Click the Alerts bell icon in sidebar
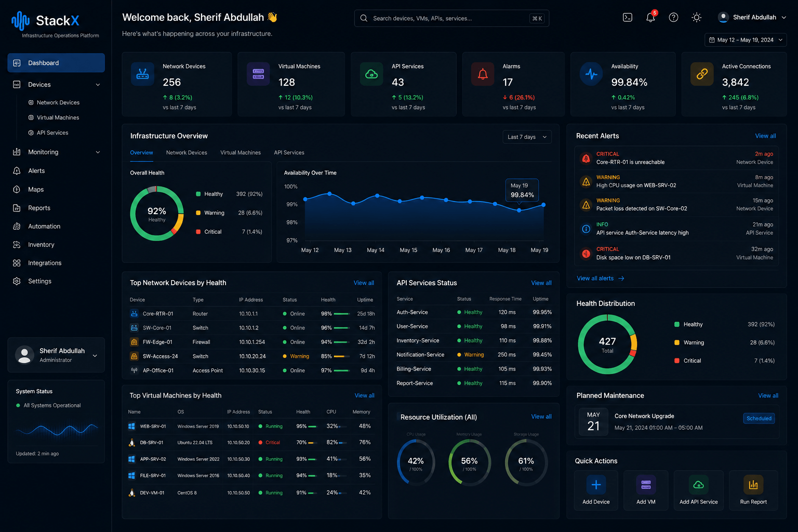Viewport: 798px width, 532px height. click(17, 170)
